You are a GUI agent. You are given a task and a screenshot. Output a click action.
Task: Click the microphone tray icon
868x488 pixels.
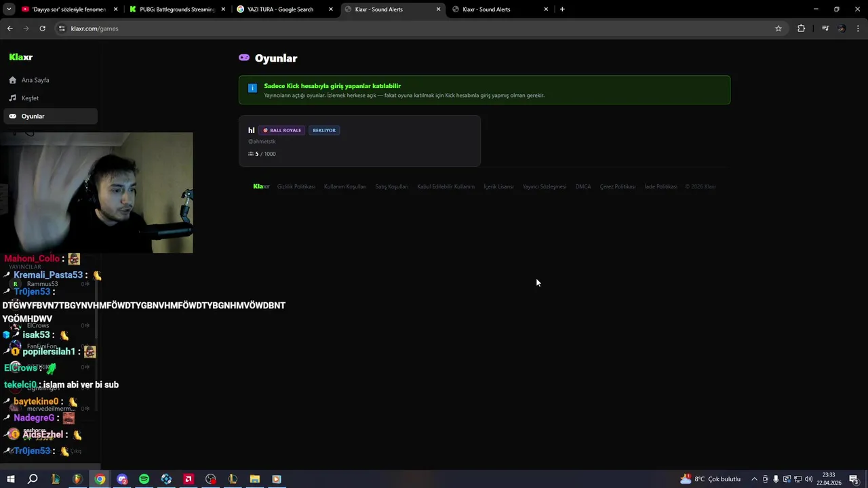(x=776, y=479)
